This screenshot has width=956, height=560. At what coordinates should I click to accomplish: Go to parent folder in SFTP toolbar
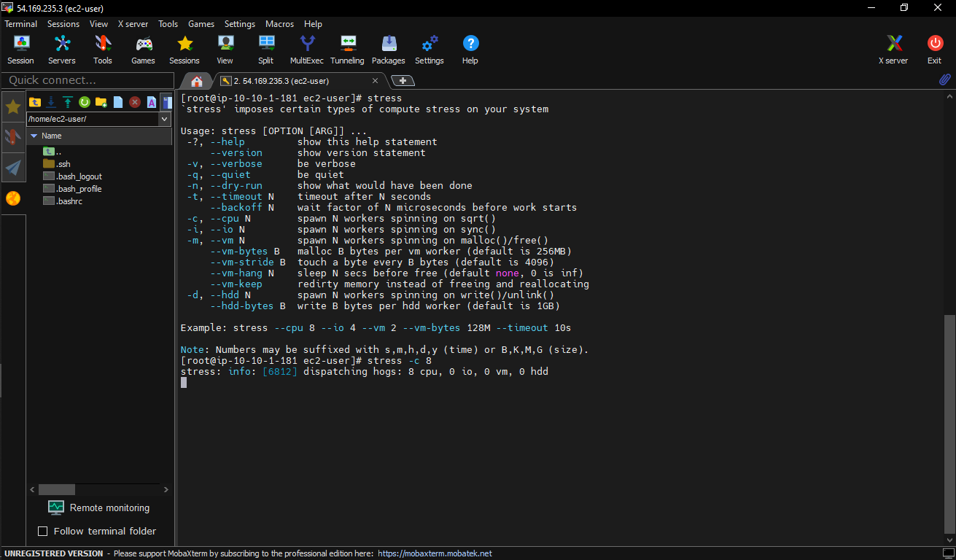click(x=35, y=102)
